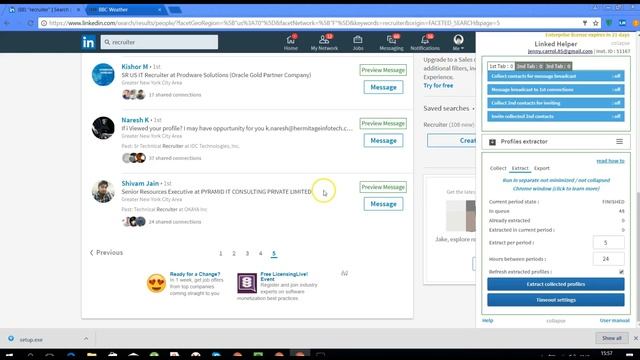Click Run in separate Chrome window note
Screen dimensions: 640x360
pyautogui.click(x=556, y=184)
